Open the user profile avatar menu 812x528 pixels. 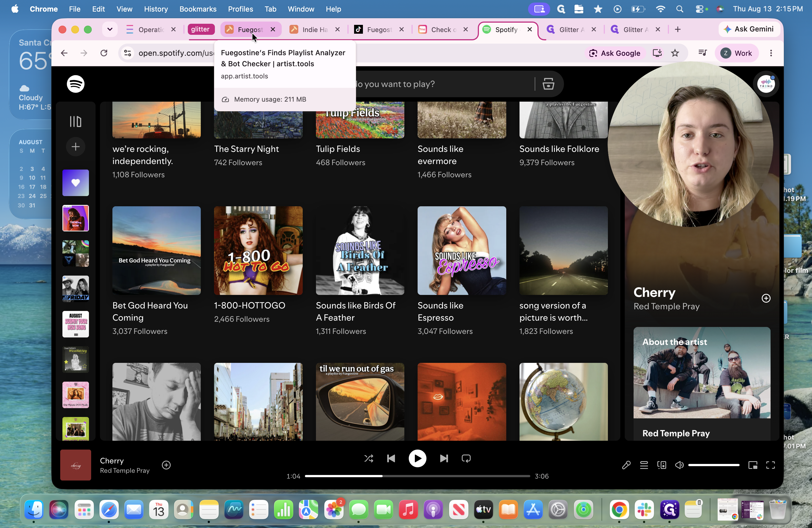click(766, 84)
